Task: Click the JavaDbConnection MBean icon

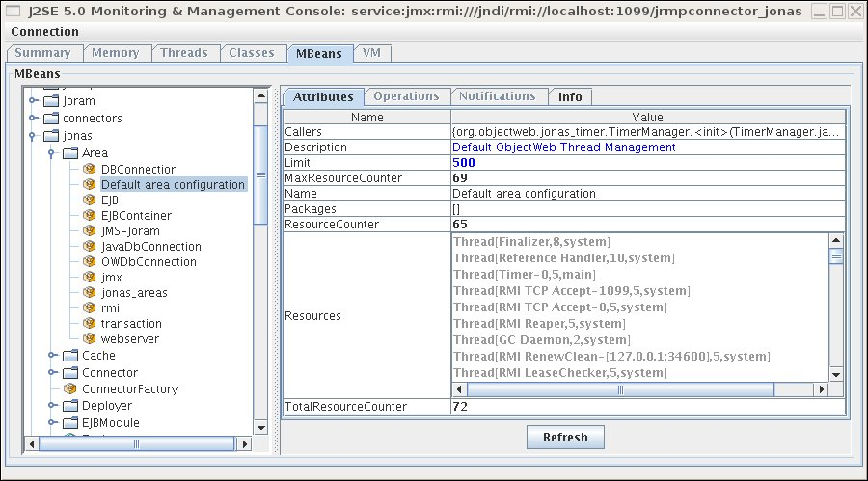Action: (89, 247)
